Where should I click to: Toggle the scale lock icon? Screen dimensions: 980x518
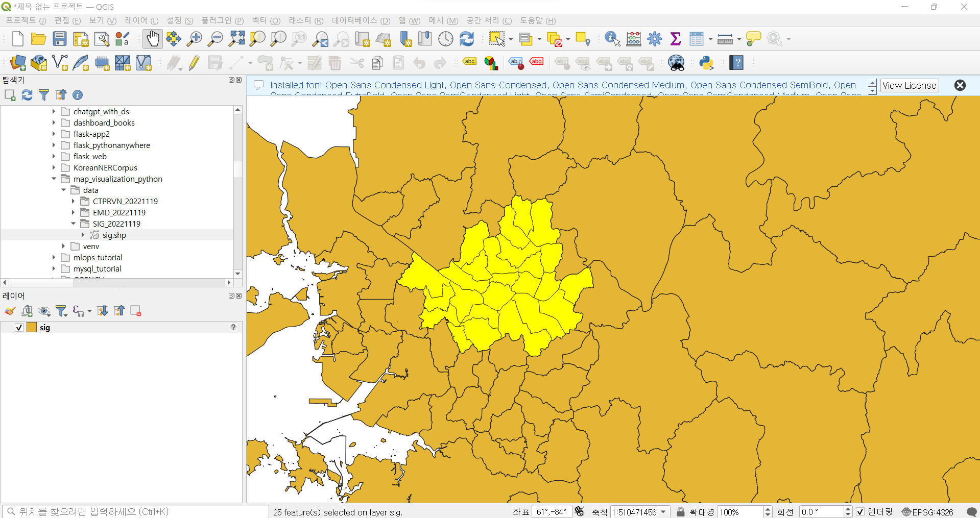click(x=680, y=512)
